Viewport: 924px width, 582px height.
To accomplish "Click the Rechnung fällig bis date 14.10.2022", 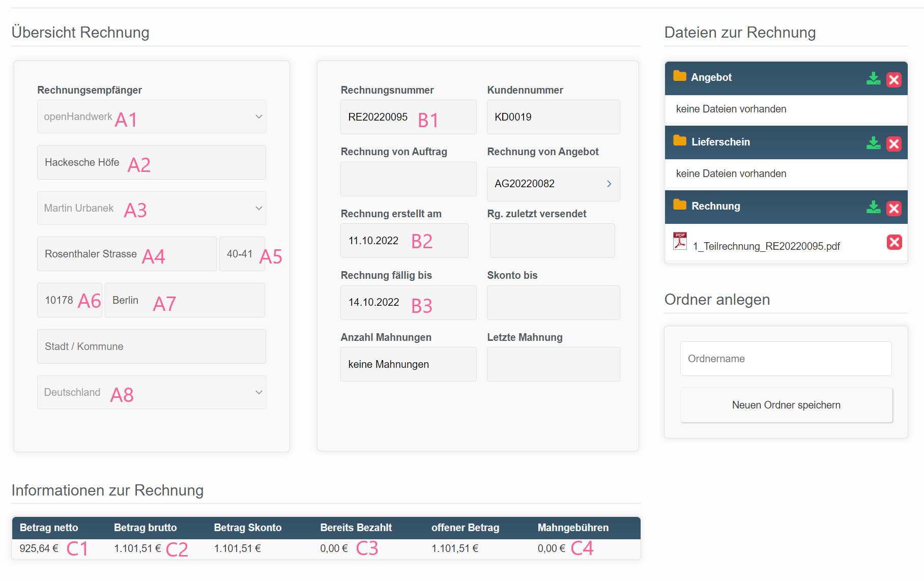I will click(x=409, y=303).
